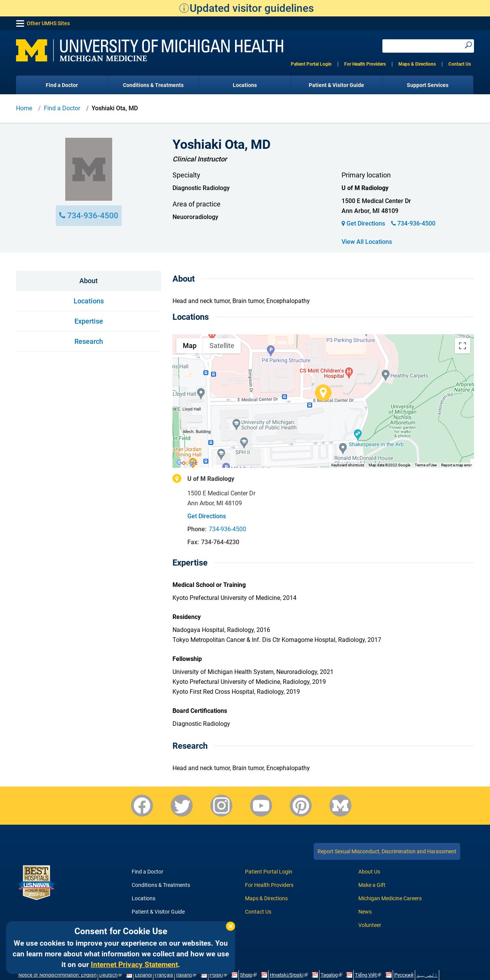Get Directions under the Primary location address

click(x=363, y=224)
